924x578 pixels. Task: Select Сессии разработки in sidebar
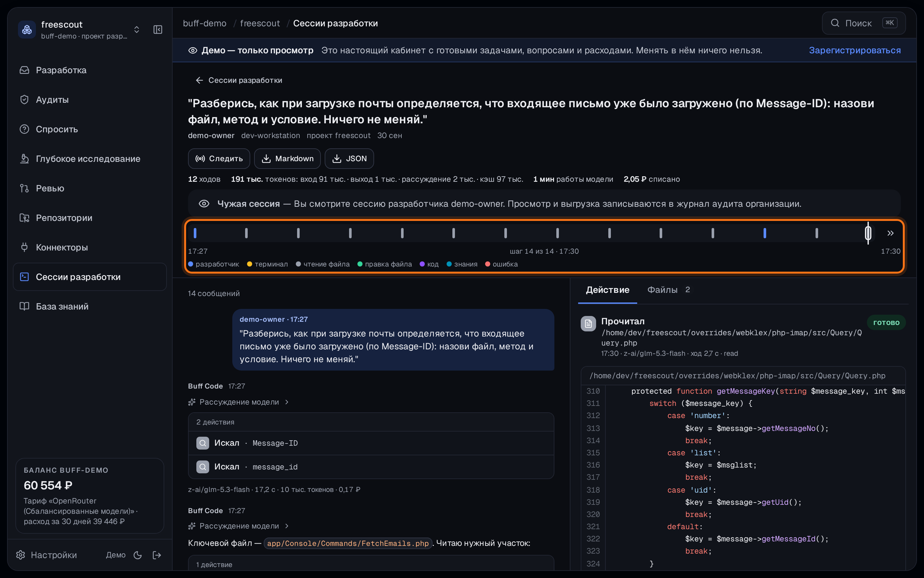(90, 277)
